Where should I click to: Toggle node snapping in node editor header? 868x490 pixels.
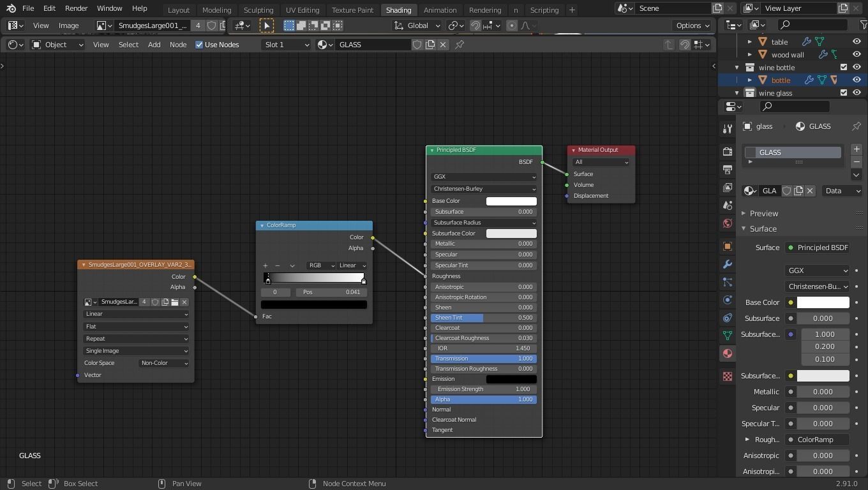pos(684,45)
